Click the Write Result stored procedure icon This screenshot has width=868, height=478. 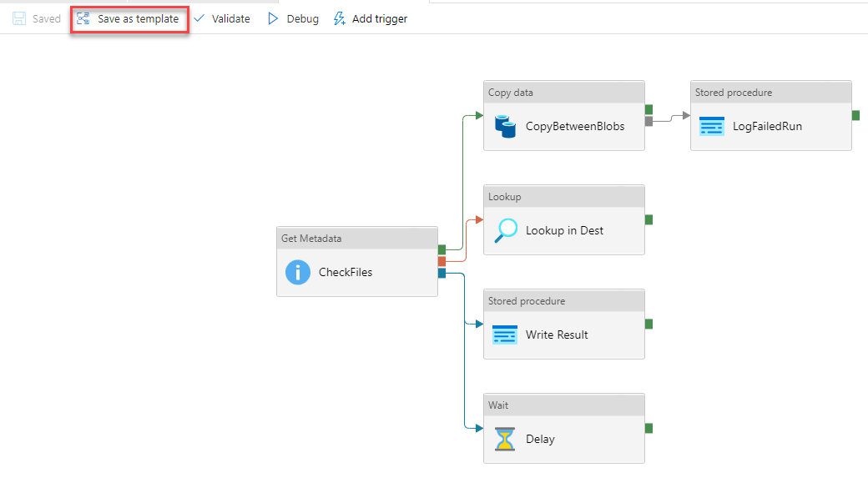point(505,335)
